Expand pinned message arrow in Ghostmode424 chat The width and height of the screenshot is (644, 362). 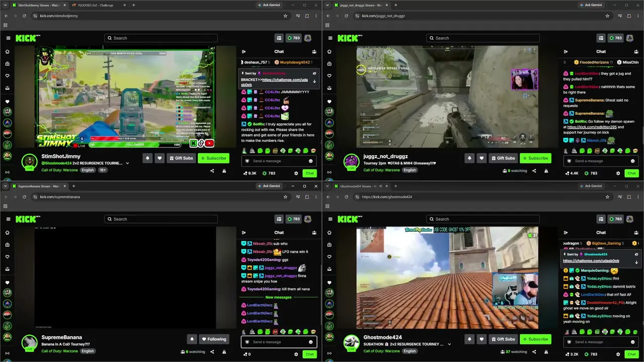(x=636, y=262)
